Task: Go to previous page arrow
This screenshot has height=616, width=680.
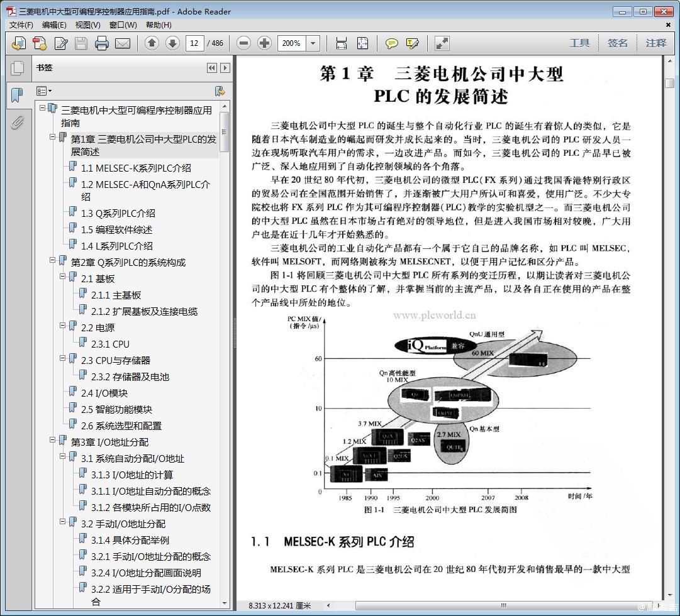Action: 152,43
